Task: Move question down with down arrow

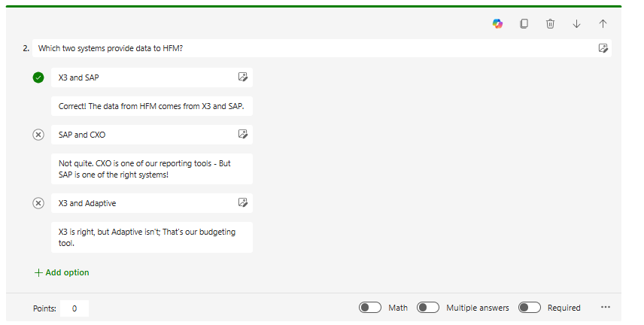Action: [577, 24]
